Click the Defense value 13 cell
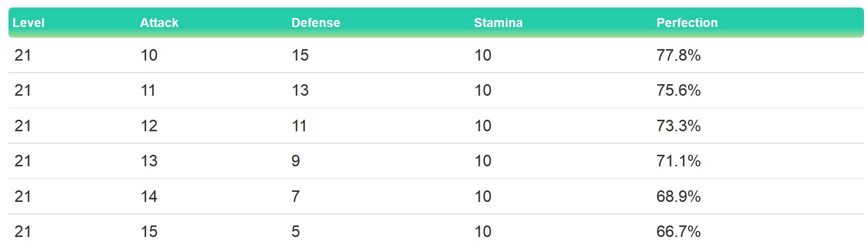Image resolution: width=868 pixels, height=248 pixels. pos(300,90)
